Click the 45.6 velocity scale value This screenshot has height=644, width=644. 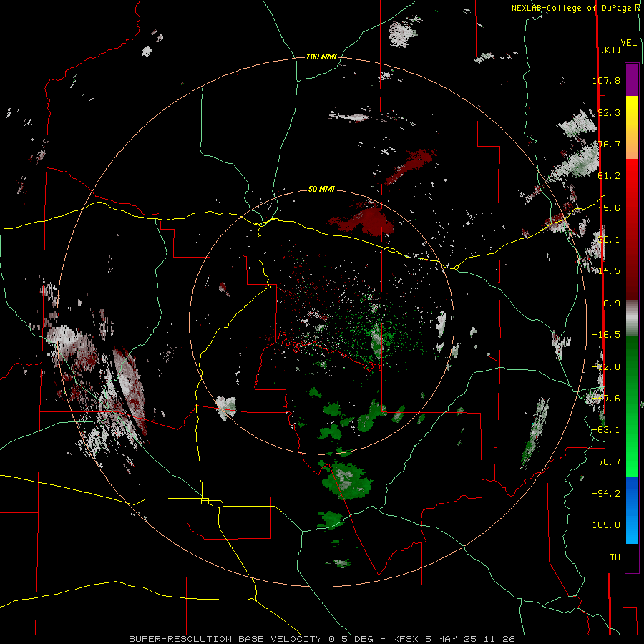tap(609, 208)
